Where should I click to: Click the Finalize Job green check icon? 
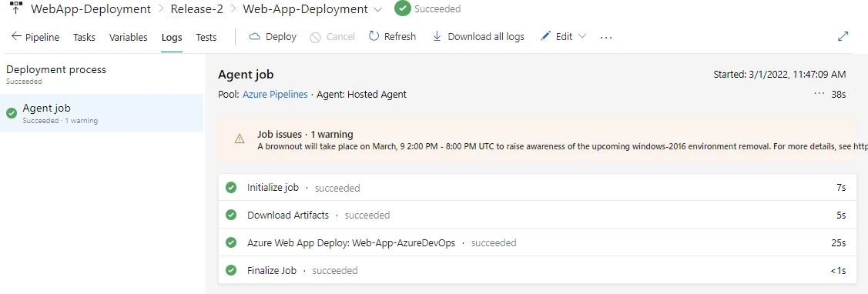(231, 270)
